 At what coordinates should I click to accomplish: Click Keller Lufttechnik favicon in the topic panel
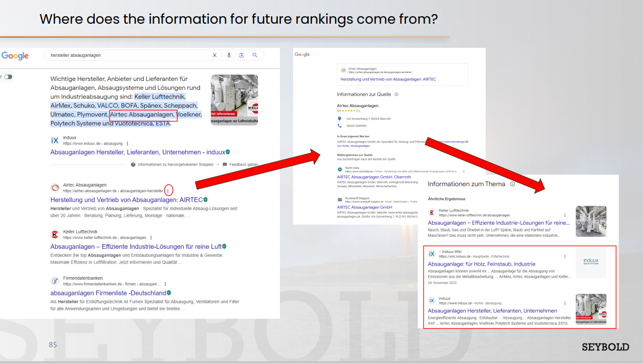point(432,213)
